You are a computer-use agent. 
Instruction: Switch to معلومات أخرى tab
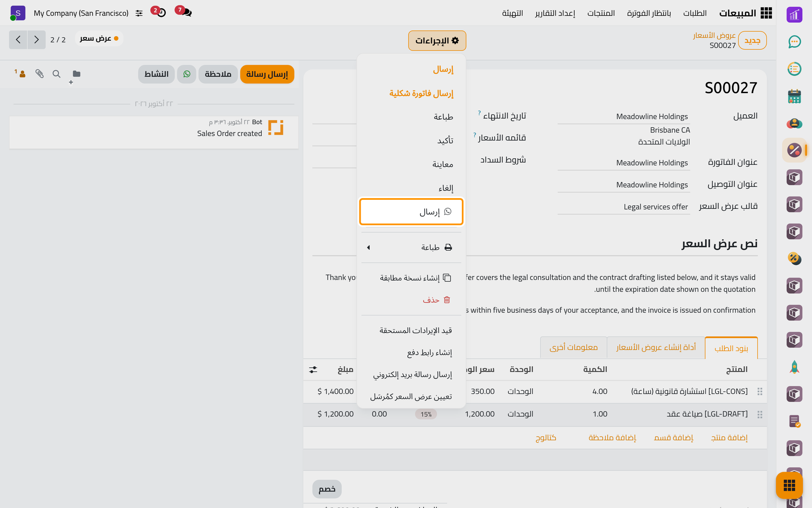click(x=573, y=348)
